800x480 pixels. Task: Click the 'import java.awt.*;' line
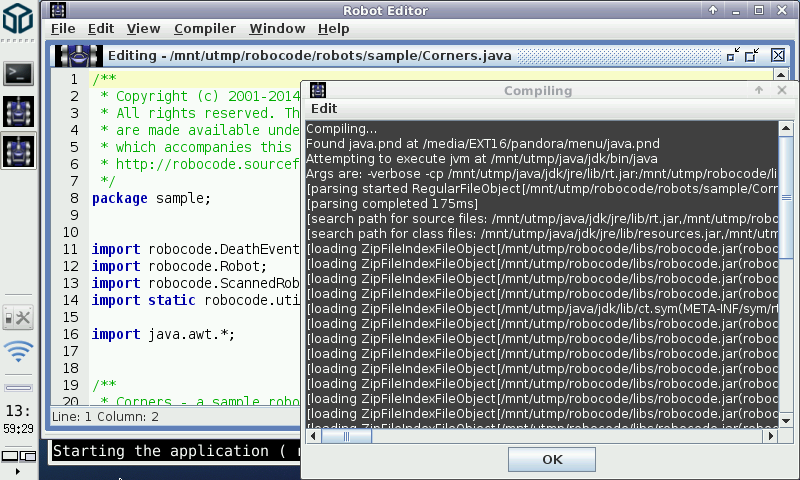(x=163, y=335)
